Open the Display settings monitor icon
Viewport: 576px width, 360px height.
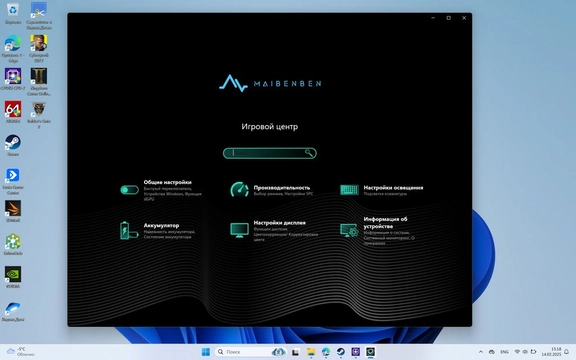coord(240,230)
